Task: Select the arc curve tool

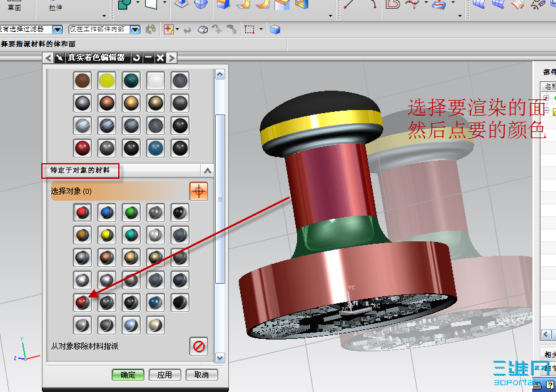Action: 372,4
